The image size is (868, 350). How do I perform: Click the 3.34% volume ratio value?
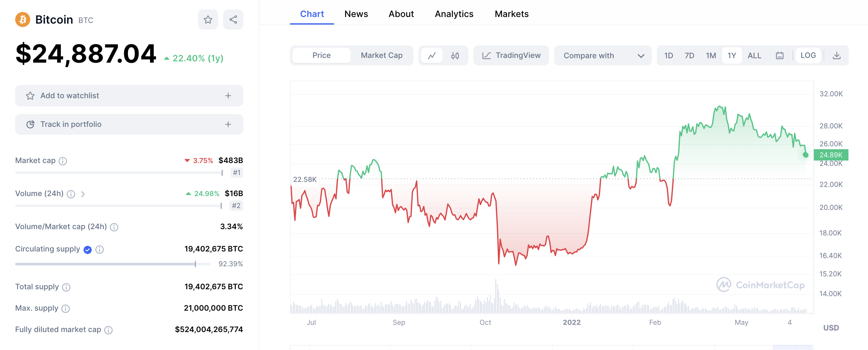[231, 227]
